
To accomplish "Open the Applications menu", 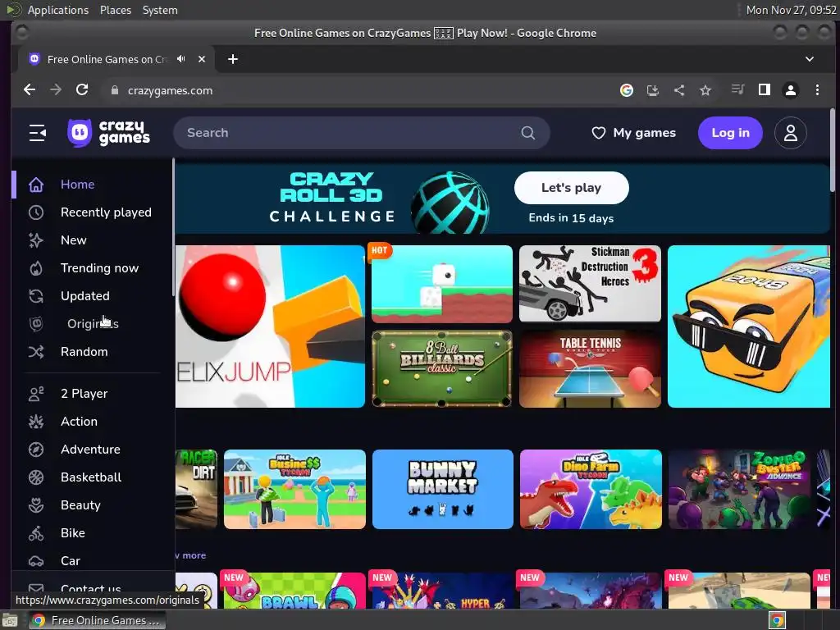I will 58,10.
